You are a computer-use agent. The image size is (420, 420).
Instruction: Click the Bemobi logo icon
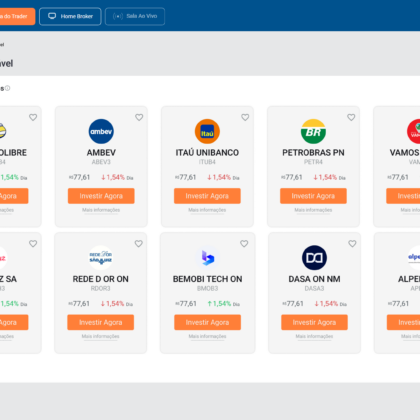pyautogui.click(x=207, y=258)
